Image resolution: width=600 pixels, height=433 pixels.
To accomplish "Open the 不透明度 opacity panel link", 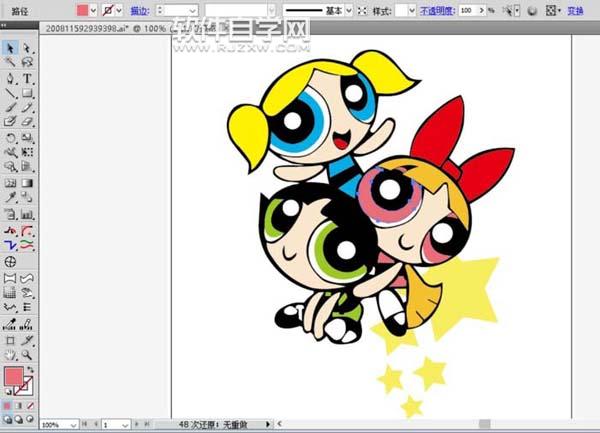I will pyautogui.click(x=437, y=11).
